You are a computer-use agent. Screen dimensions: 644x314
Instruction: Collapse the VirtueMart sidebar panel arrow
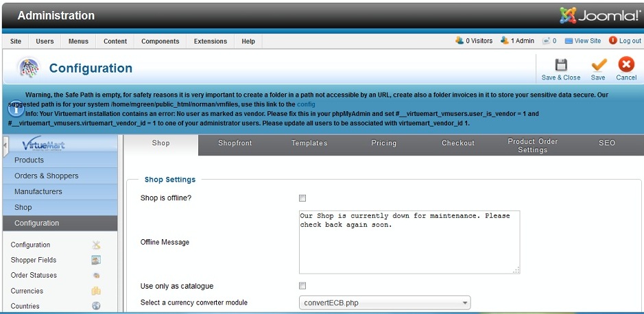5,145
